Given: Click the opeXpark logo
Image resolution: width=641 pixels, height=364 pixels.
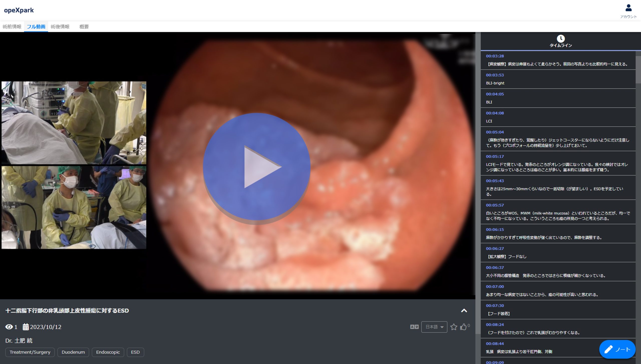Looking at the screenshot, I should point(19,10).
